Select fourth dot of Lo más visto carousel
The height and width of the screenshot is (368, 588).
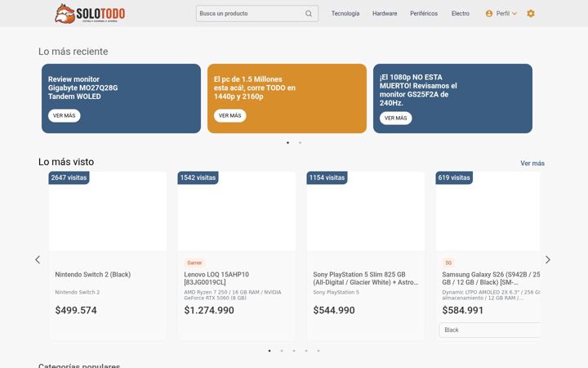pos(306,351)
